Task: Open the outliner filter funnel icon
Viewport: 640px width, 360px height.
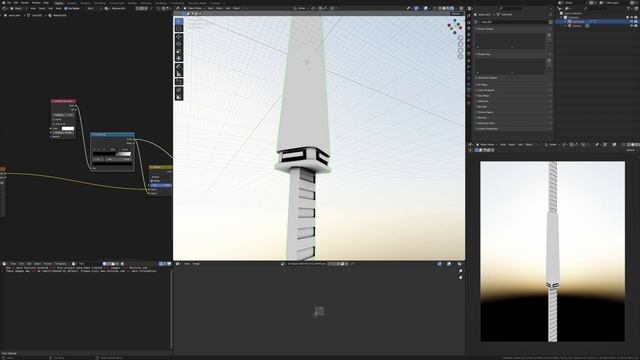Action: [629, 8]
